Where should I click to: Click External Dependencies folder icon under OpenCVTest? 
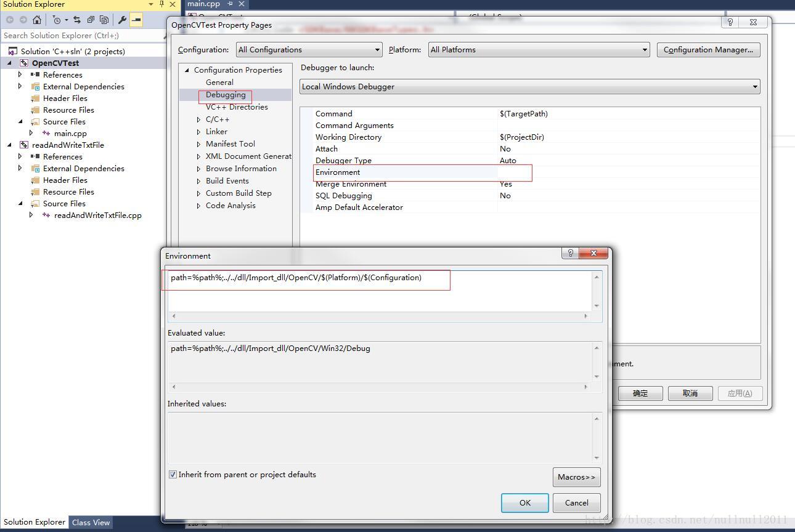pyautogui.click(x=35, y=86)
